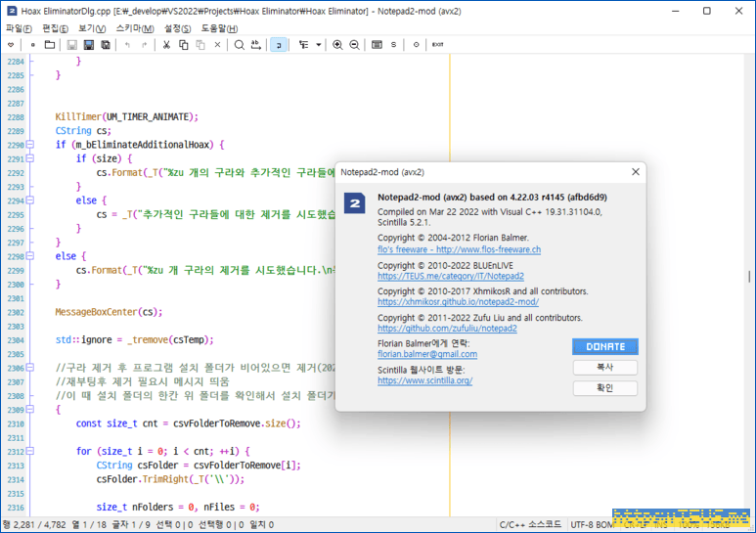756x533 pixels.
Task: Zoom in with the plus magnifier
Action: tap(337, 45)
